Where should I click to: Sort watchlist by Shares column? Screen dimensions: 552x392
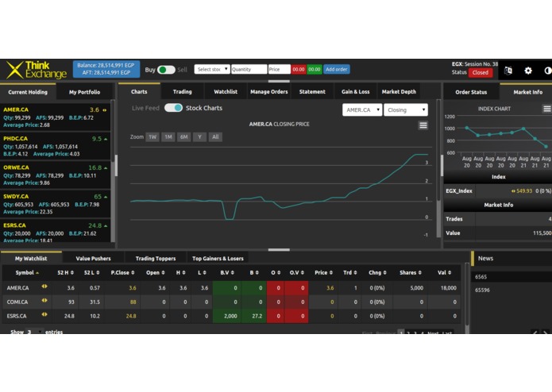(411, 272)
